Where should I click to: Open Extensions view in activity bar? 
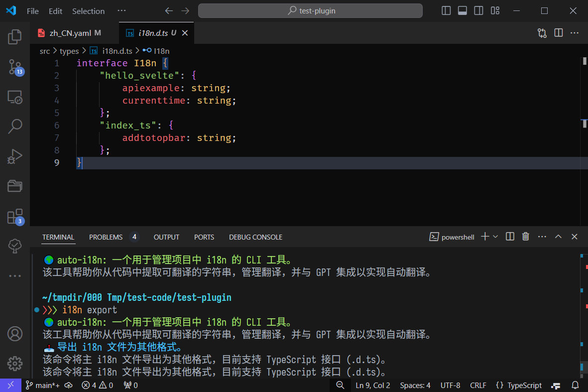point(15,217)
